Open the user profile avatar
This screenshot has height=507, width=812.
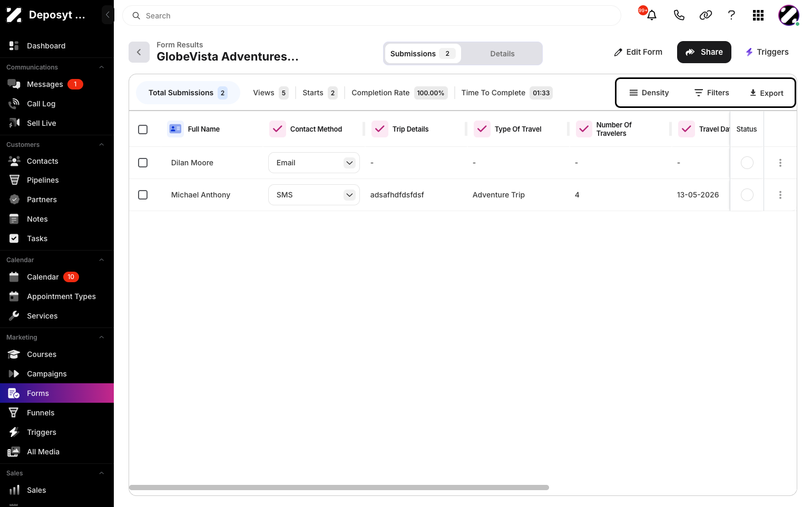click(x=789, y=15)
